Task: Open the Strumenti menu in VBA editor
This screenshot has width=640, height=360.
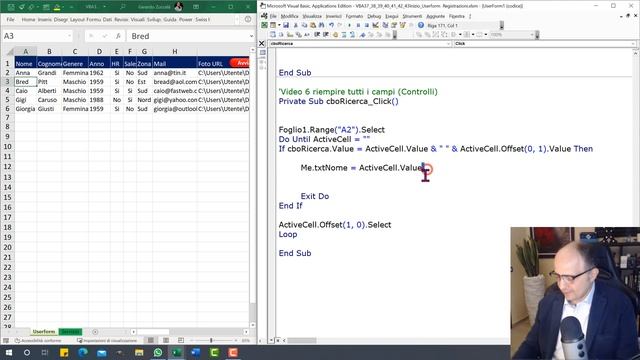Action: [412, 16]
